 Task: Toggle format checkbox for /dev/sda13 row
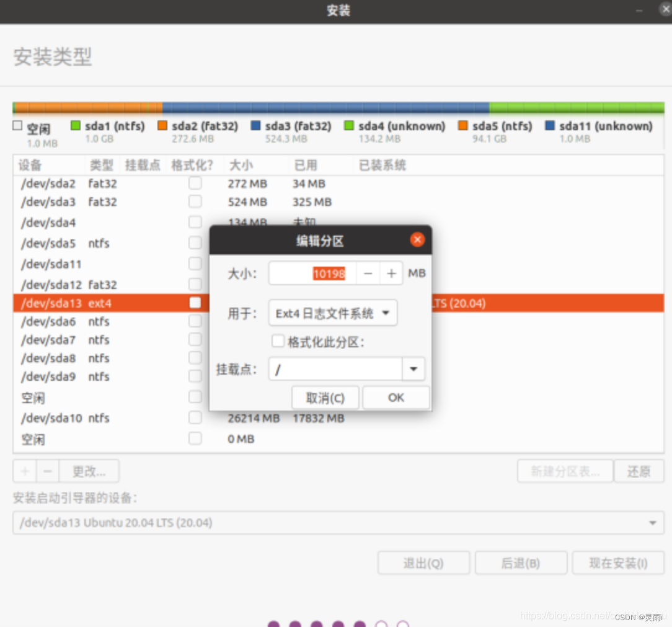pyautogui.click(x=195, y=303)
